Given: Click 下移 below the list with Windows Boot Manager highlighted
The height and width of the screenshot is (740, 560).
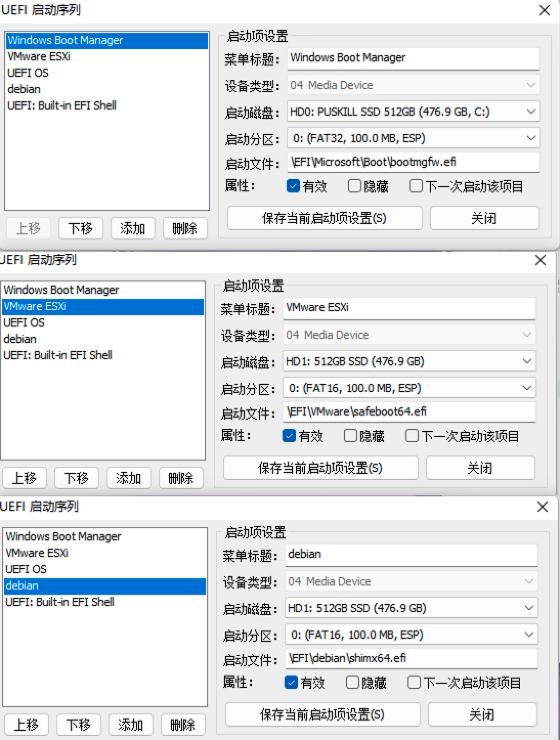Looking at the screenshot, I should coord(81,228).
